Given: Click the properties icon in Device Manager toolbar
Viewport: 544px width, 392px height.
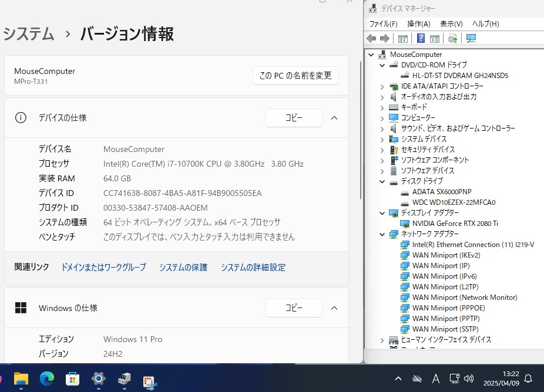Looking at the screenshot, I should coord(434,38).
